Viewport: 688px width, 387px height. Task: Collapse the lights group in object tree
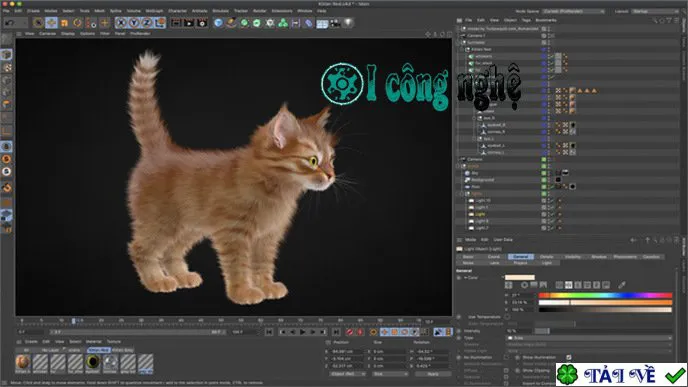pyautogui.click(x=462, y=194)
